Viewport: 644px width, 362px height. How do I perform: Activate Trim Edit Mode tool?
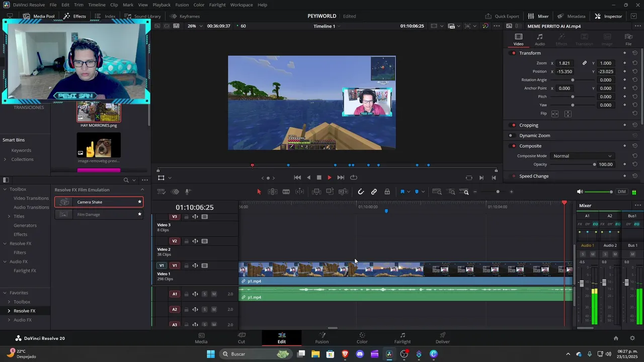[x=273, y=192]
